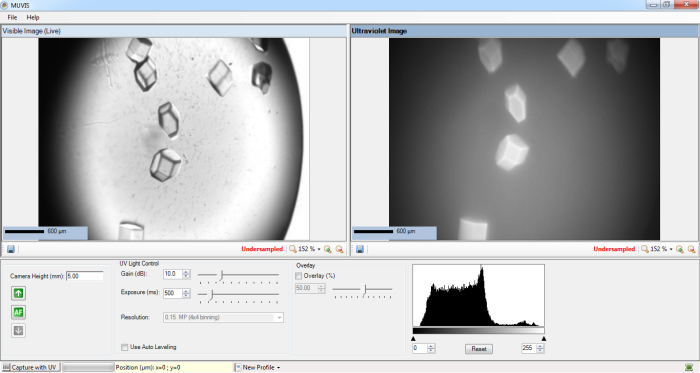Enable the Overlay (%) checkbox

click(x=298, y=276)
